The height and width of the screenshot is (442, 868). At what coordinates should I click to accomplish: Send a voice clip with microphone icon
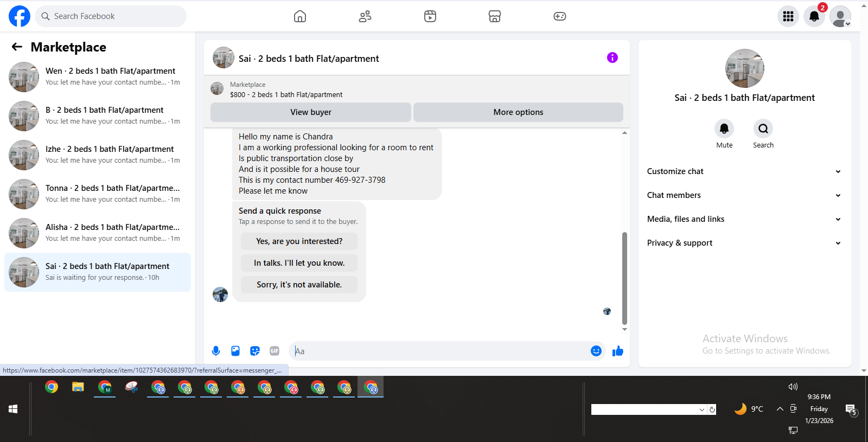[216, 351]
